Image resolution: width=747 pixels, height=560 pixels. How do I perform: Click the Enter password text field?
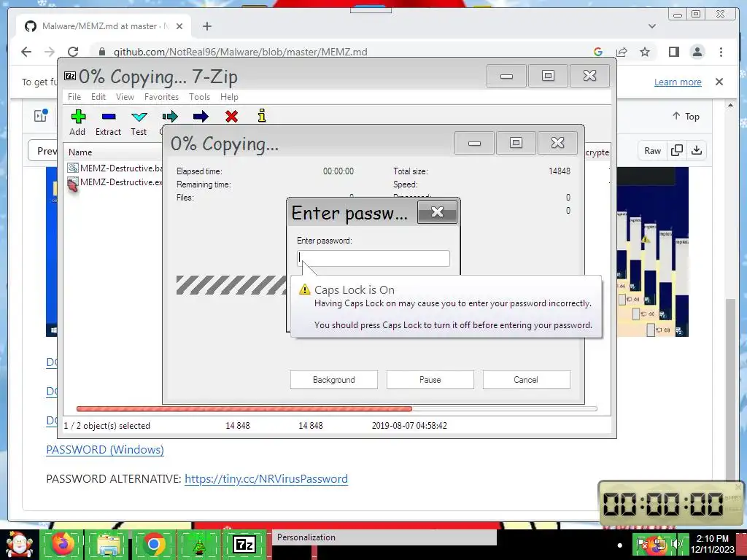(x=373, y=258)
